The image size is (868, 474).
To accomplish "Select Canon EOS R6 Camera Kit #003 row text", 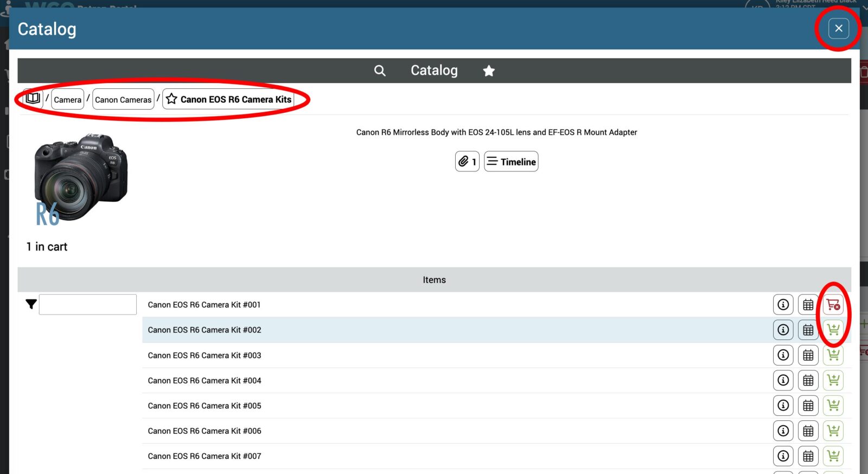I will (x=205, y=355).
